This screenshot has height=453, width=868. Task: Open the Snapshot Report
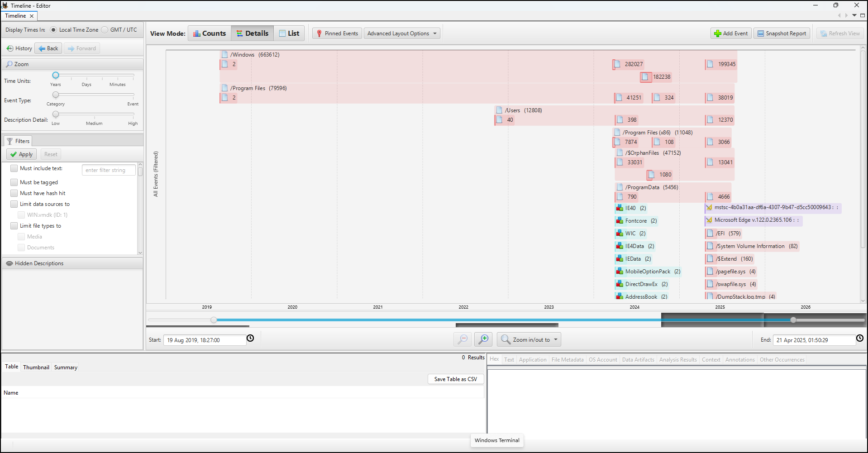point(782,33)
